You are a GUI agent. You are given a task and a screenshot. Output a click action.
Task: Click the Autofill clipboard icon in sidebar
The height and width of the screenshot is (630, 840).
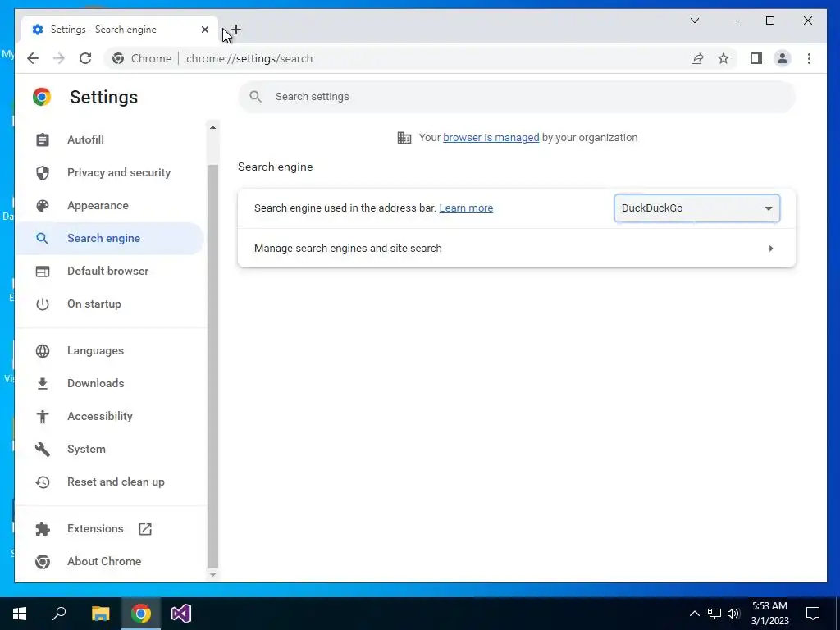[x=43, y=139]
